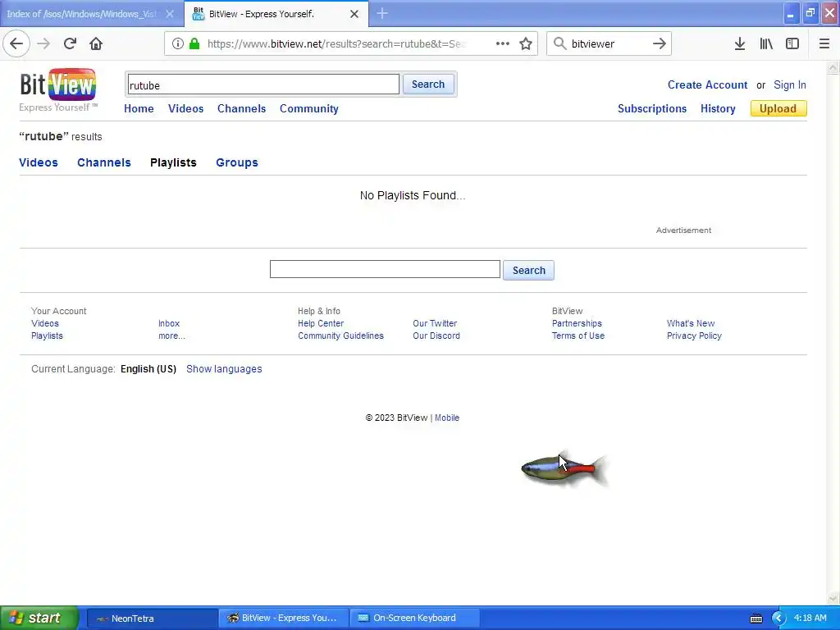Click the keyboard icon in system tray
Viewport: 840px width, 630px height.
[x=756, y=619]
